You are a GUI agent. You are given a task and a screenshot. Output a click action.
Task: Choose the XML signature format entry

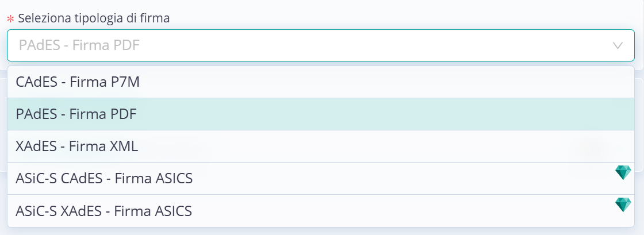point(321,146)
